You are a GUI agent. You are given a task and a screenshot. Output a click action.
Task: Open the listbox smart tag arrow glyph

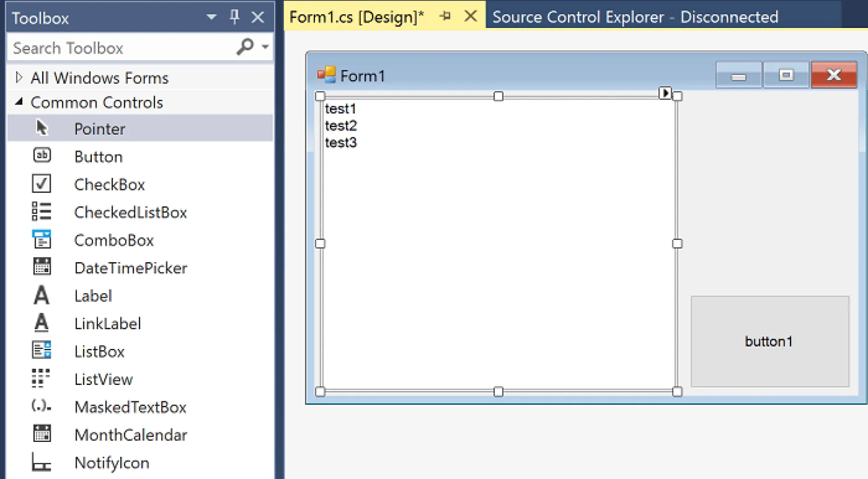pyautogui.click(x=665, y=93)
